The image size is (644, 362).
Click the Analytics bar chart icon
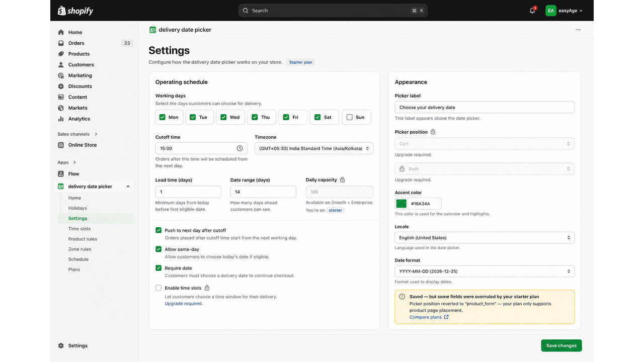click(x=61, y=119)
